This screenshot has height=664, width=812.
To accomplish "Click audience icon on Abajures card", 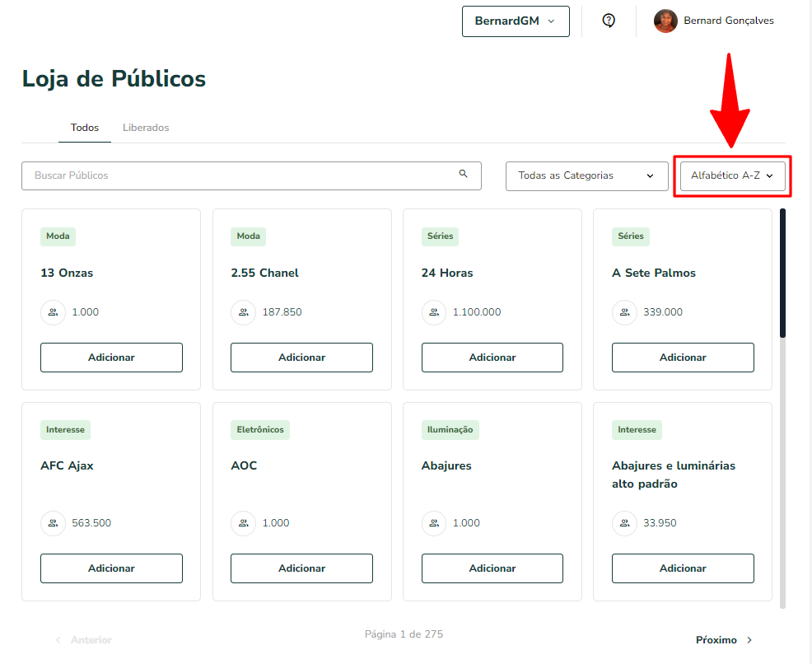I will pyautogui.click(x=434, y=523).
